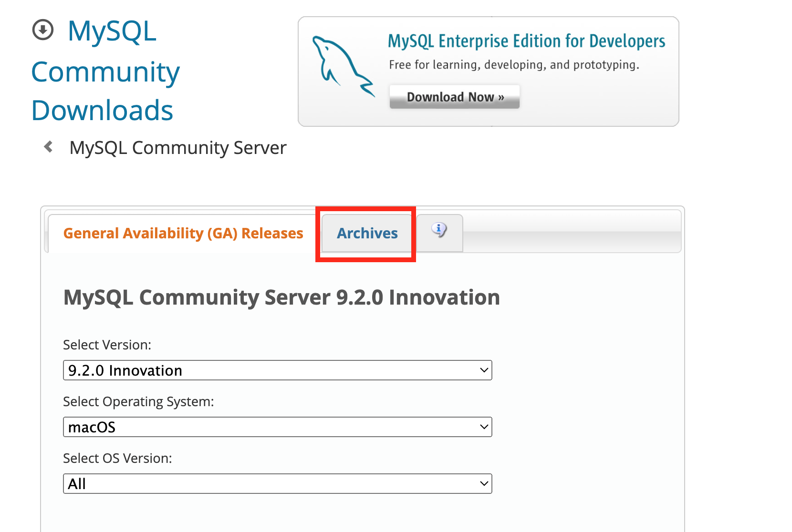The height and width of the screenshot is (532, 792).
Task: Open MySQL Enterprise Edition for Developers link
Action: point(526,41)
